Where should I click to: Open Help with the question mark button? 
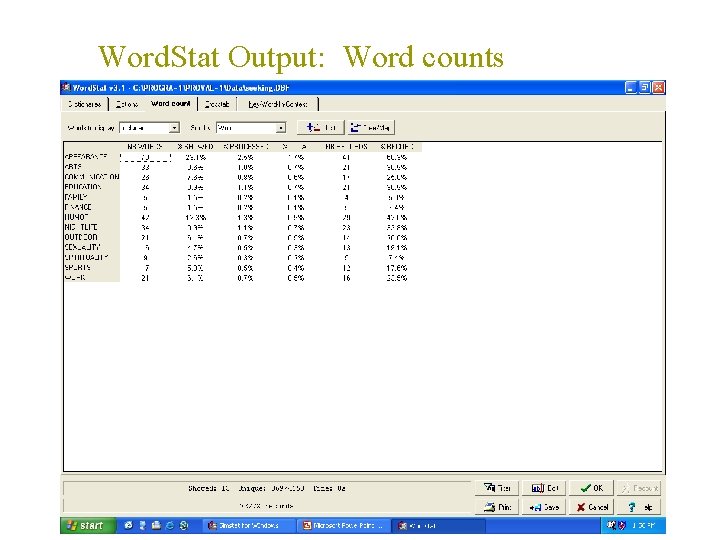click(x=639, y=507)
